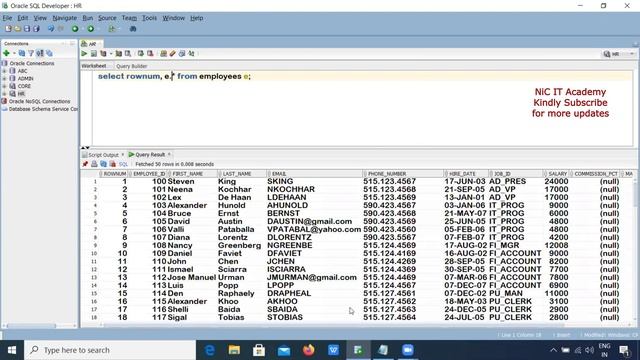Click the SQL link in Query Result toolbar
640x360 pixels.
123,164
